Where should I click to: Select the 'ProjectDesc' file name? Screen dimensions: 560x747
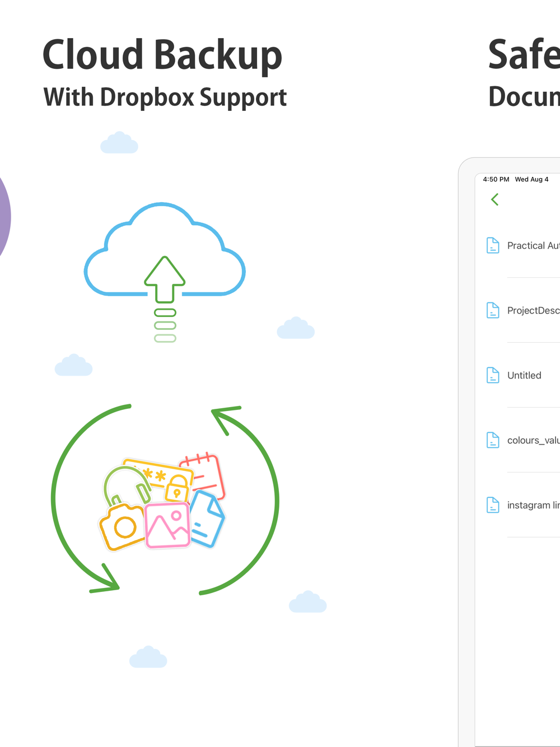533,310
